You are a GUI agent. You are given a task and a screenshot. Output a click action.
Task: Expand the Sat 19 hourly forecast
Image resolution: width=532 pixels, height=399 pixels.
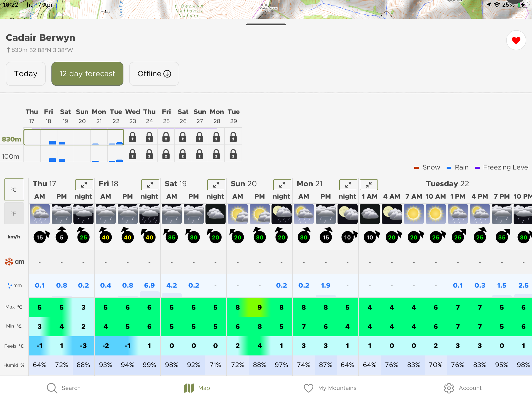tap(216, 185)
